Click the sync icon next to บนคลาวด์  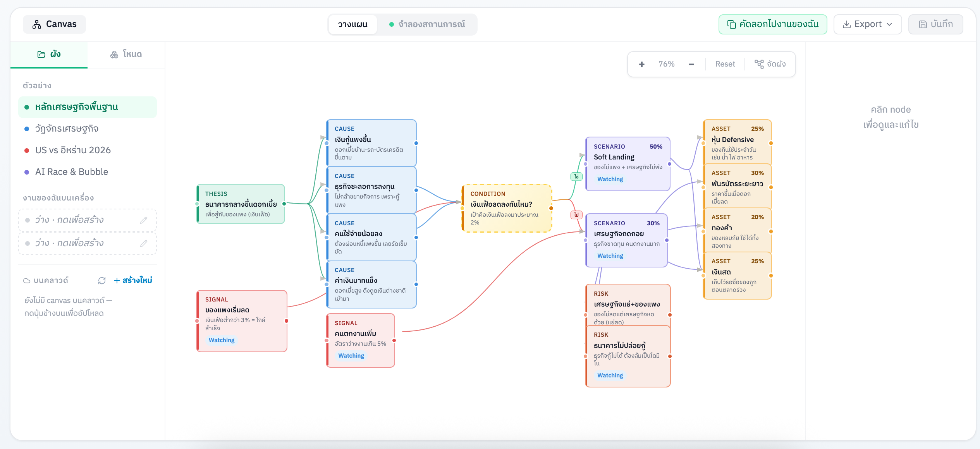coord(102,280)
